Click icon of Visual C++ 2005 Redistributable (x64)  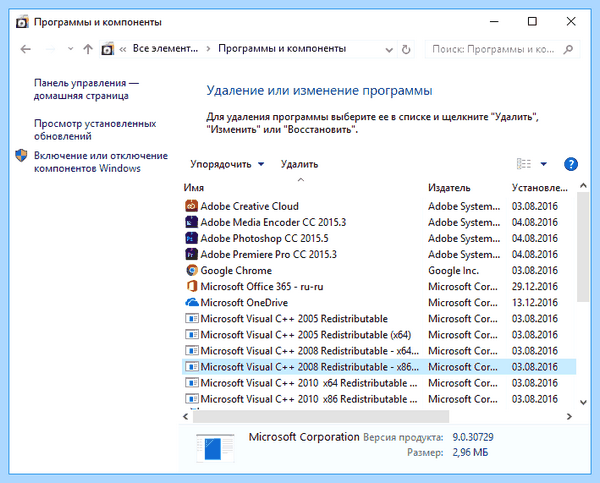click(x=191, y=335)
